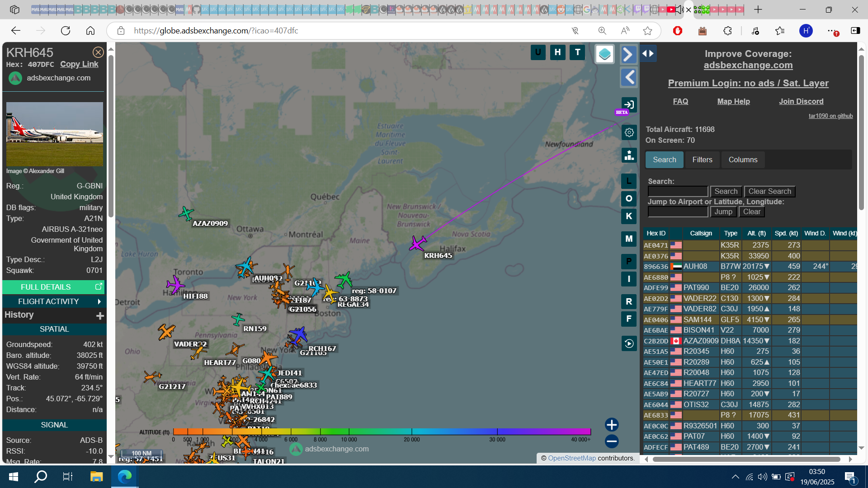Select the AUH08 row in aircraft table
This screenshot has height=488, width=868.
tap(750, 267)
